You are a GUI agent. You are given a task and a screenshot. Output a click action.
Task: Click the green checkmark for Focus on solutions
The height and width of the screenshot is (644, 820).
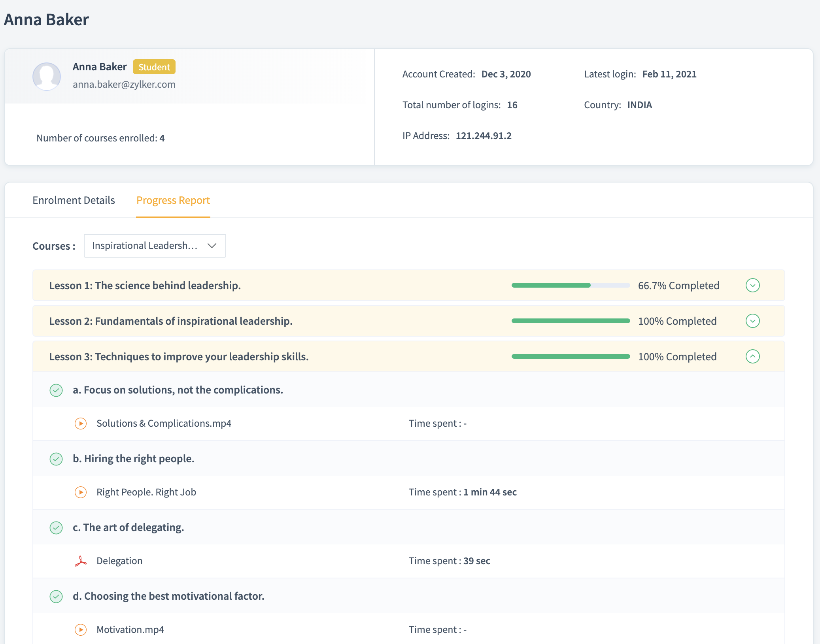(56, 390)
